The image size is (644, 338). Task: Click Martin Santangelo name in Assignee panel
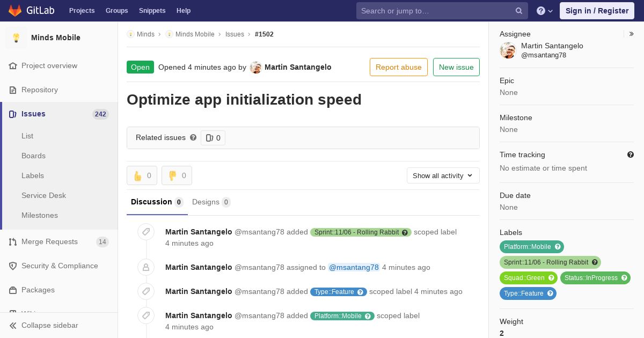[x=552, y=46]
